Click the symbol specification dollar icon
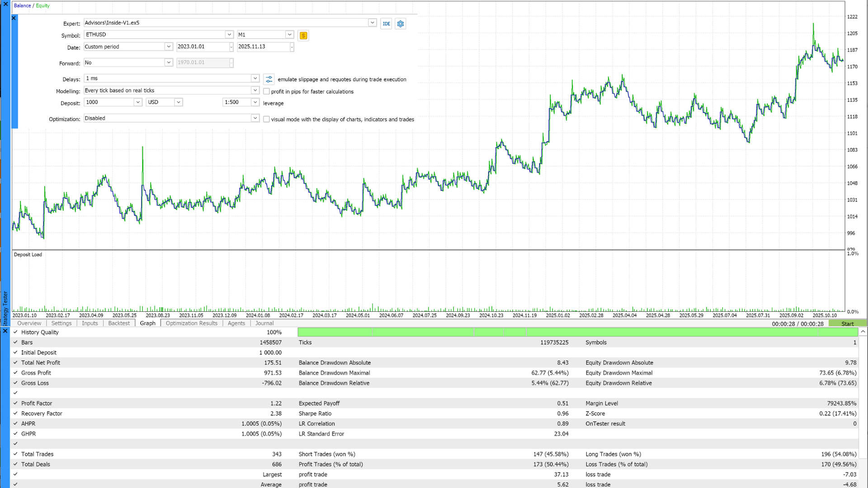Screen dimensions: 868x488 303,35
